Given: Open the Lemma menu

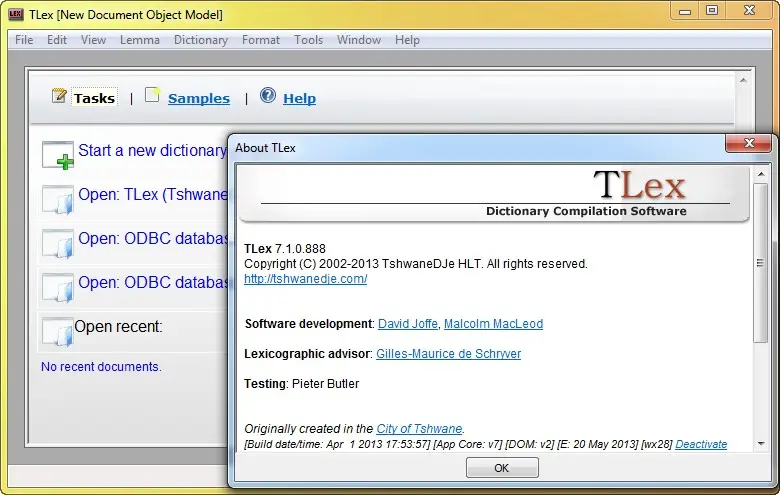Looking at the screenshot, I should pyautogui.click(x=140, y=40).
